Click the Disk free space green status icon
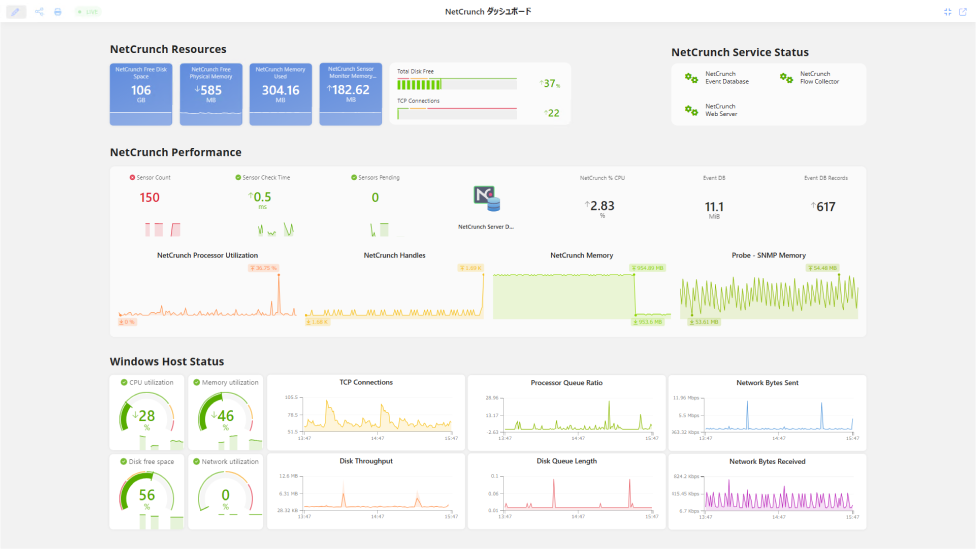 (x=123, y=462)
